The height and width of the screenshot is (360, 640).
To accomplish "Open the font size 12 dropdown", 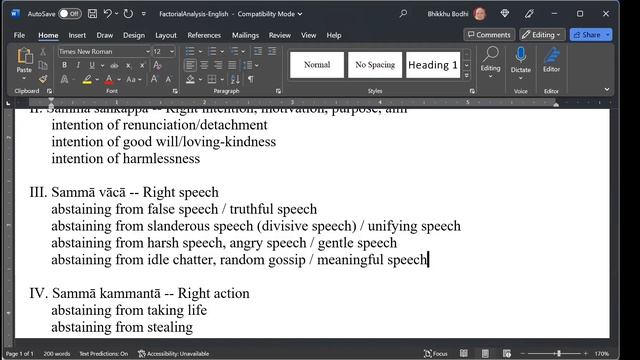I will 172,52.
